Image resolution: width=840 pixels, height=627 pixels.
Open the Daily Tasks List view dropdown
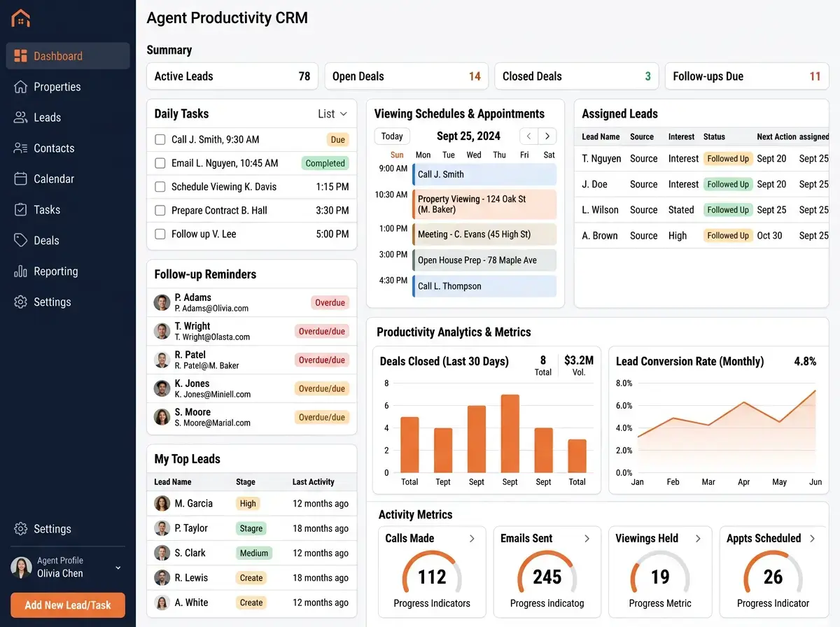332,114
